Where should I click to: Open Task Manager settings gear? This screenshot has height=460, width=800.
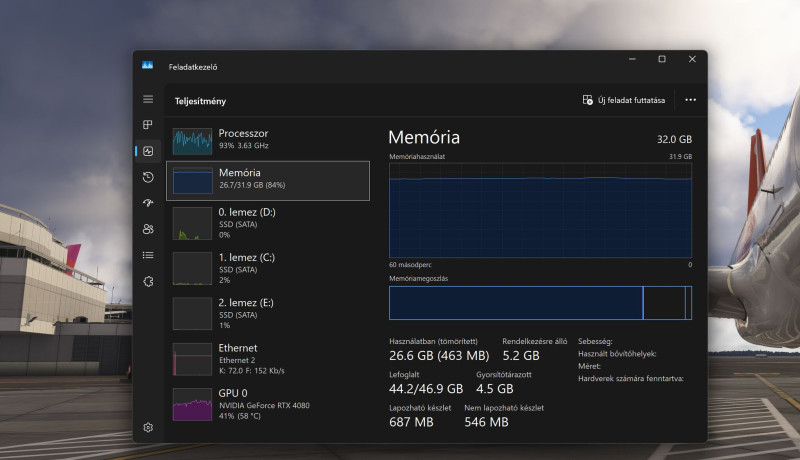tap(148, 427)
